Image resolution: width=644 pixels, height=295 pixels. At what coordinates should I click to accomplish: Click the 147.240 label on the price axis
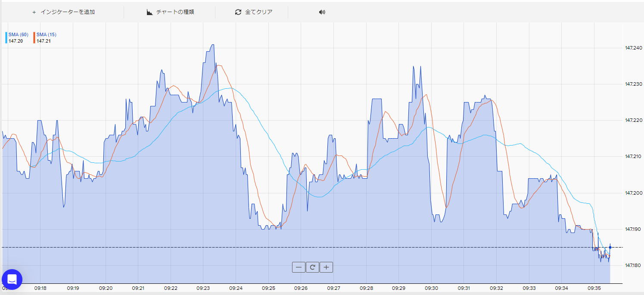click(x=633, y=48)
